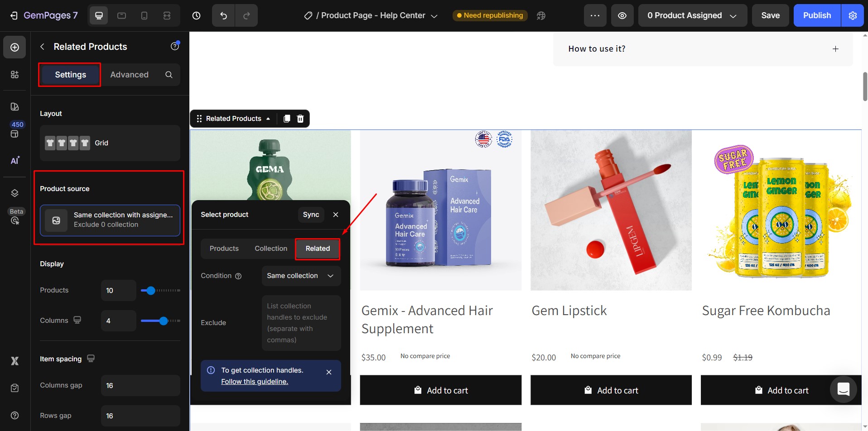Switch to mobile preview mode

(x=144, y=15)
